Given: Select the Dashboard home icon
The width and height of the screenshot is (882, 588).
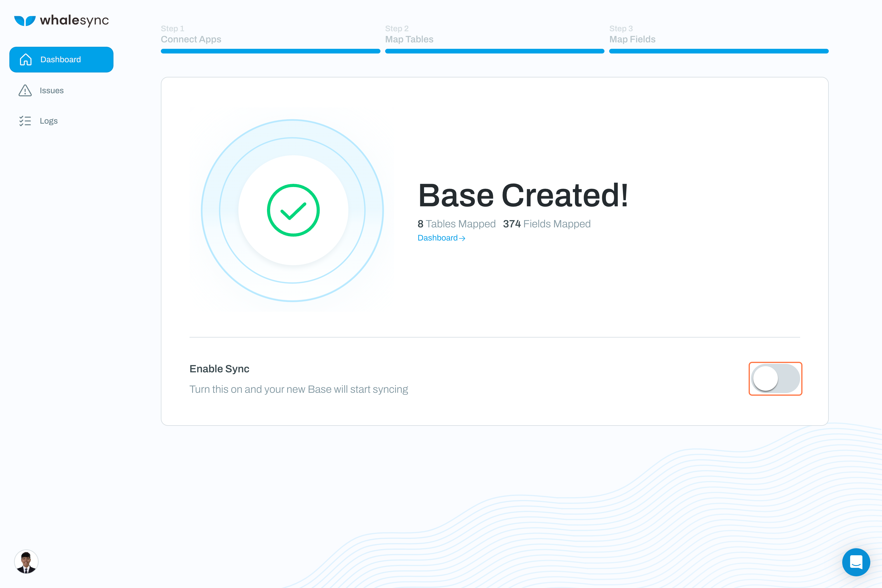Looking at the screenshot, I should point(25,59).
